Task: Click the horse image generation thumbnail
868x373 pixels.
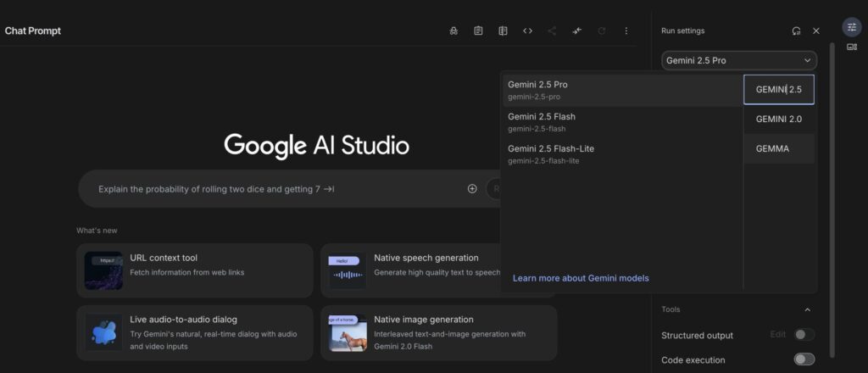Action: (x=348, y=332)
